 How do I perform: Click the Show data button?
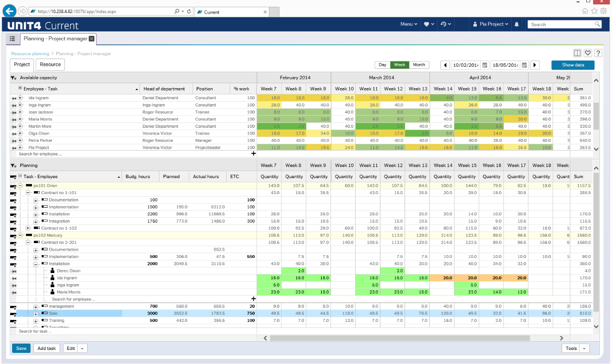(x=573, y=65)
